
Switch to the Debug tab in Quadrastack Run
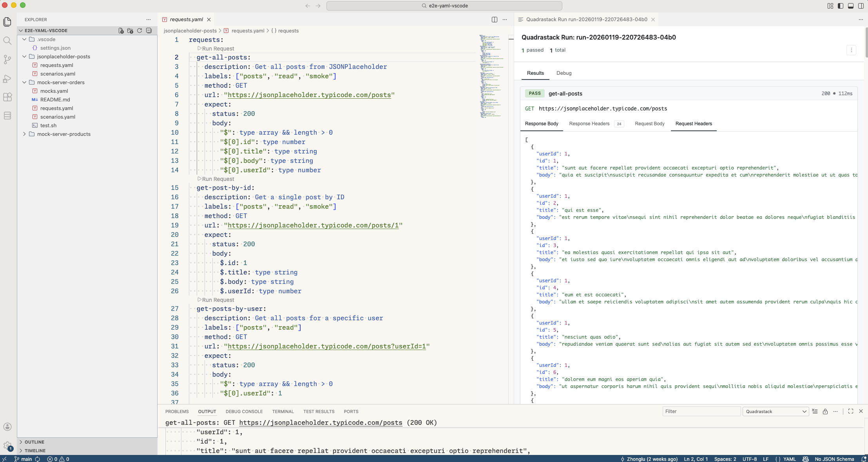point(564,73)
